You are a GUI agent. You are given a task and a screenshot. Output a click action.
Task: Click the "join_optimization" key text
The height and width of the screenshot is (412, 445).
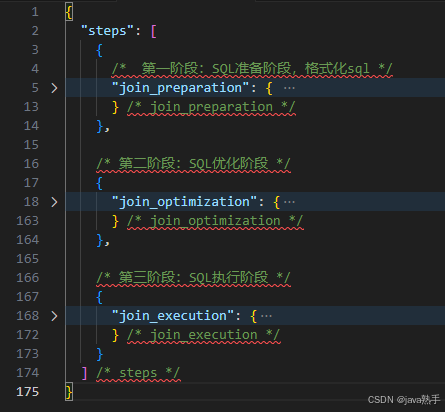(x=184, y=202)
